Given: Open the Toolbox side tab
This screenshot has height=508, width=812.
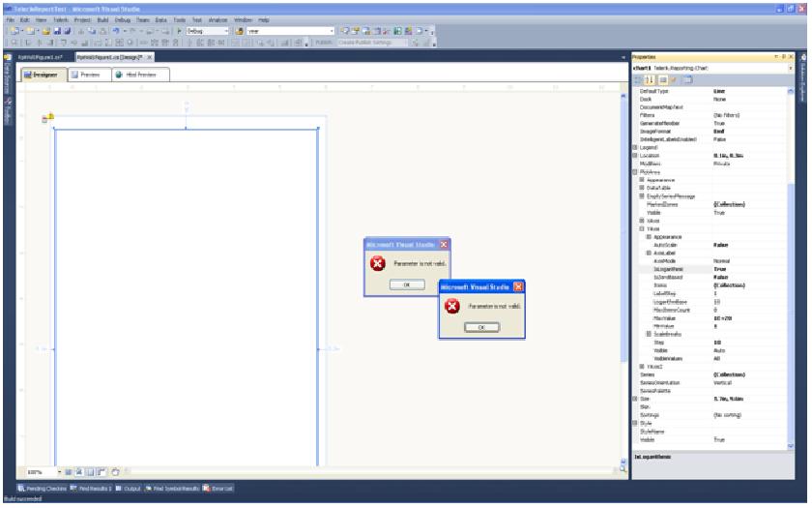Looking at the screenshot, I should (8, 110).
